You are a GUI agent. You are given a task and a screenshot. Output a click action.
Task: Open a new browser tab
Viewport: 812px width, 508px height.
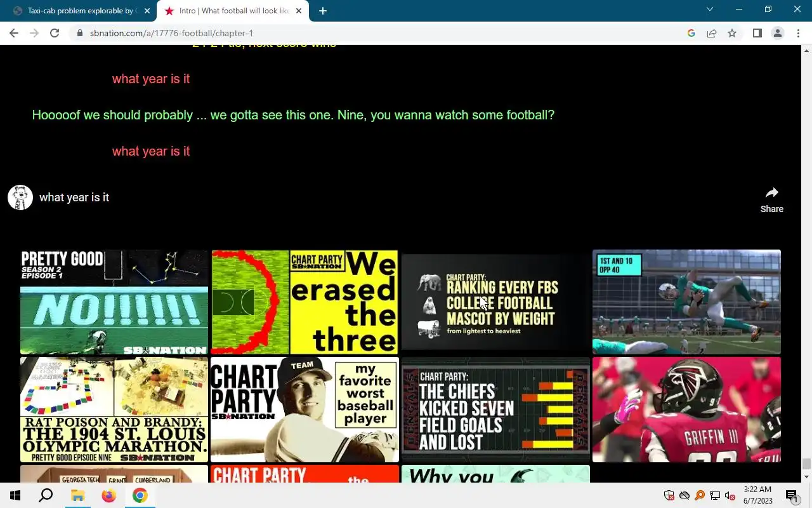(322, 11)
